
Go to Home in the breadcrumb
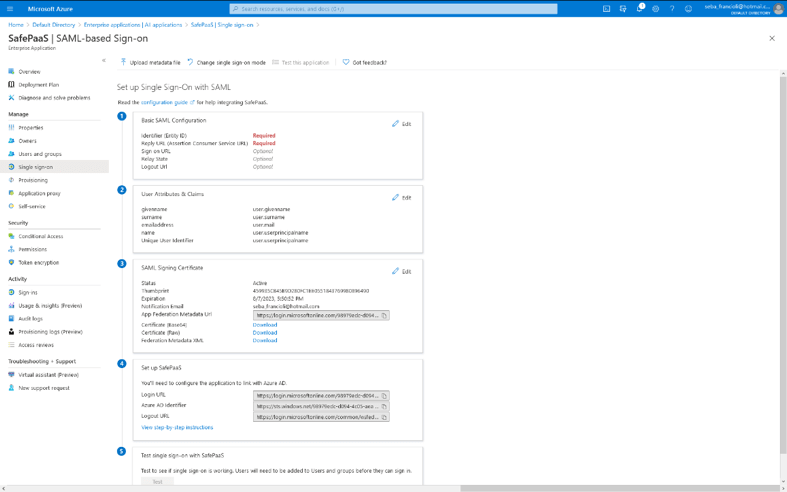(16, 25)
